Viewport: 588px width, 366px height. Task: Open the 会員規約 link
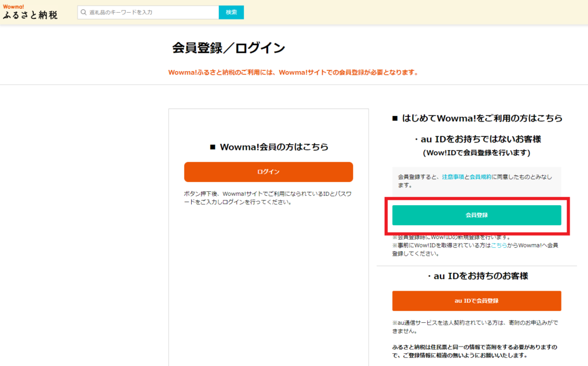point(481,177)
